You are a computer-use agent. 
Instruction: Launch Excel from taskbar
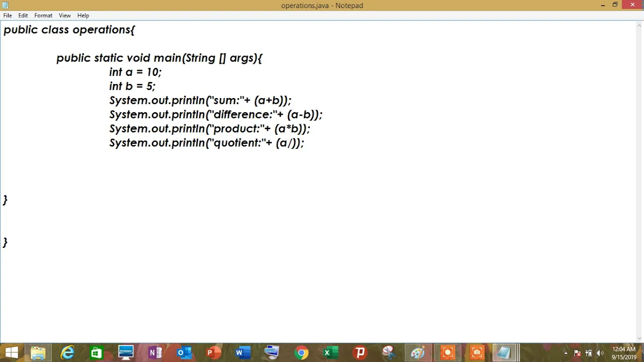(x=331, y=352)
